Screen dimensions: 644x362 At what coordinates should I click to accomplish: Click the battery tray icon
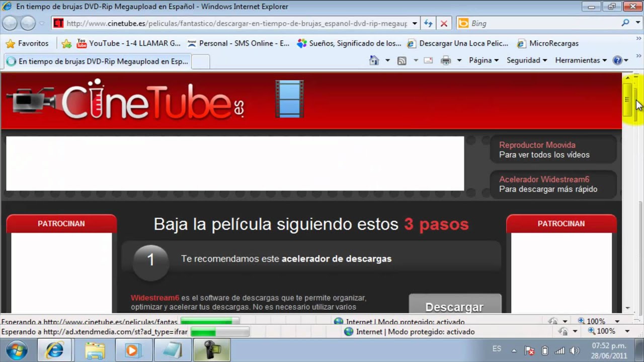[x=544, y=350]
